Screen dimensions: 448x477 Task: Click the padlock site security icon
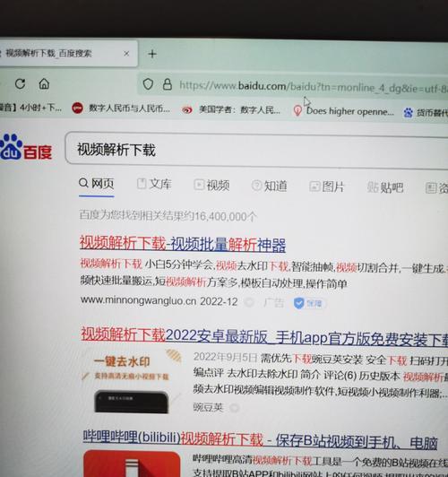[168, 84]
